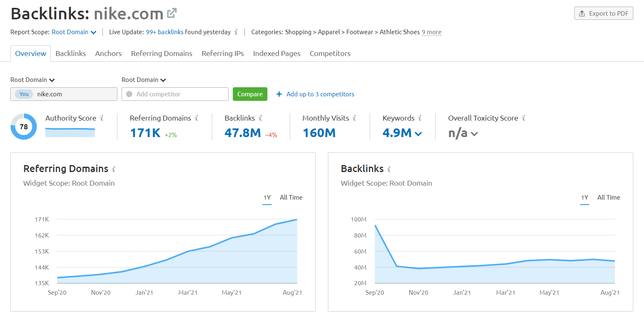The width and height of the screenshot is (644, 319).
Task: Click Export to PDF button
Action: pos(604,14)
